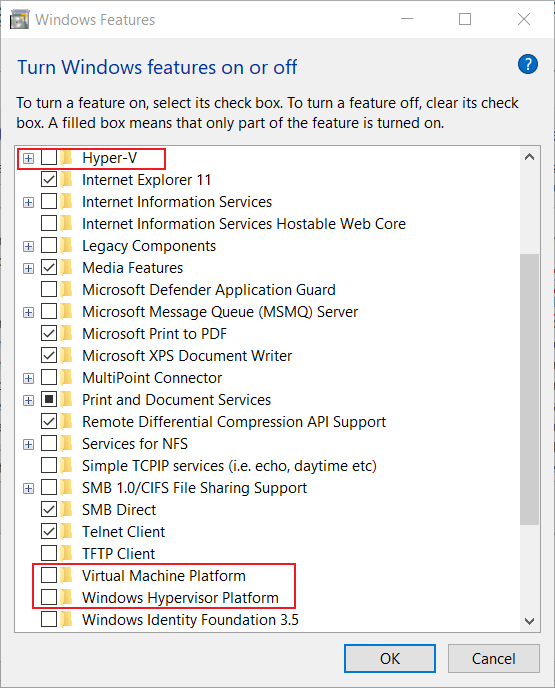Expand the Media Features node

(x=29, y=268)
